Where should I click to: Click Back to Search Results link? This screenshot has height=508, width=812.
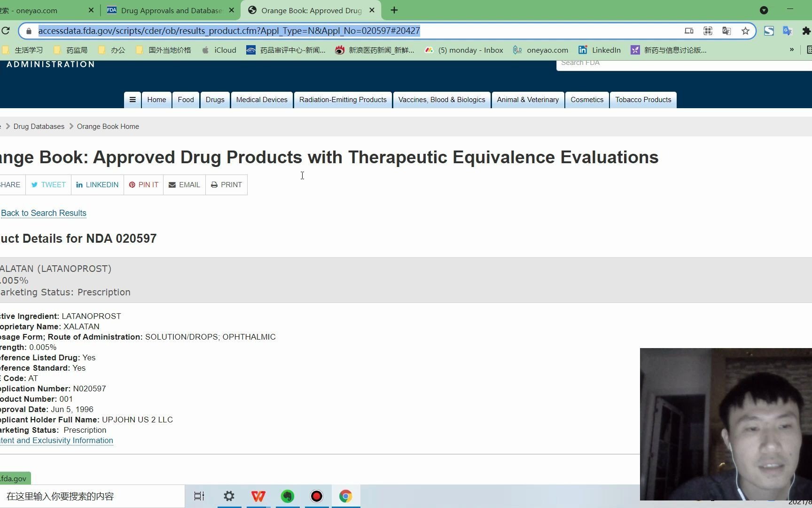(x=44, y=213)
